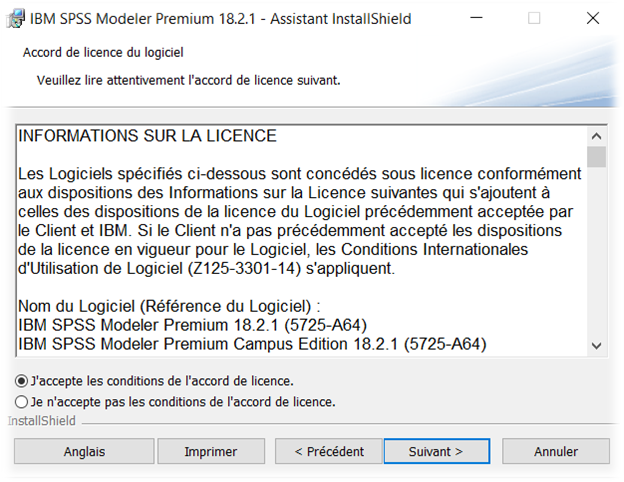Select "Je n'accepte pas les conditions" option

[x=22, y=402]
